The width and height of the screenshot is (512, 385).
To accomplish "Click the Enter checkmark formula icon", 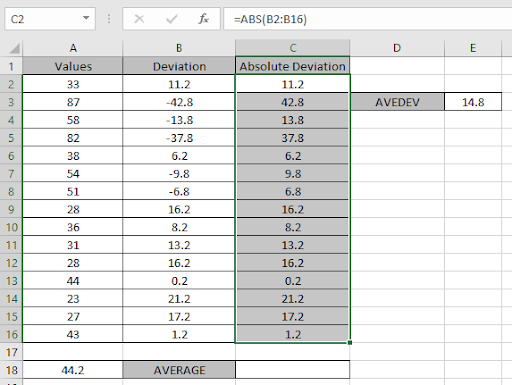I will click(171, 19).
